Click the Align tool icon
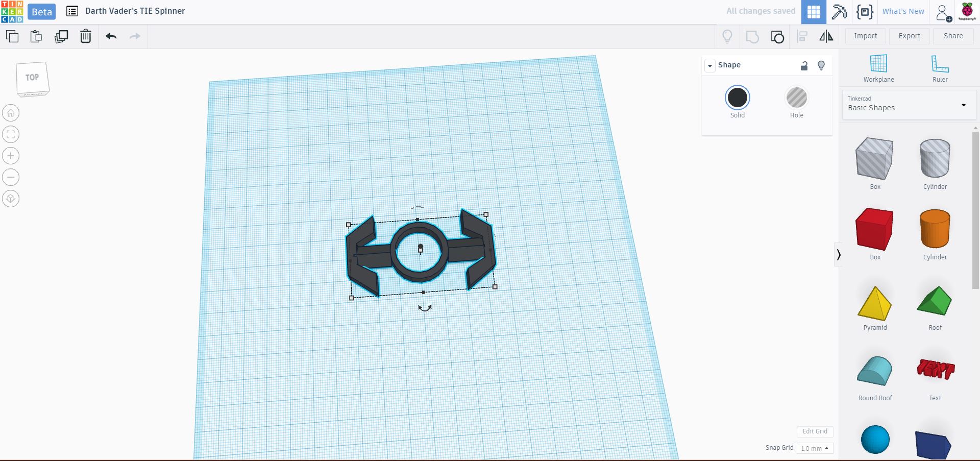 click(802, 36)
